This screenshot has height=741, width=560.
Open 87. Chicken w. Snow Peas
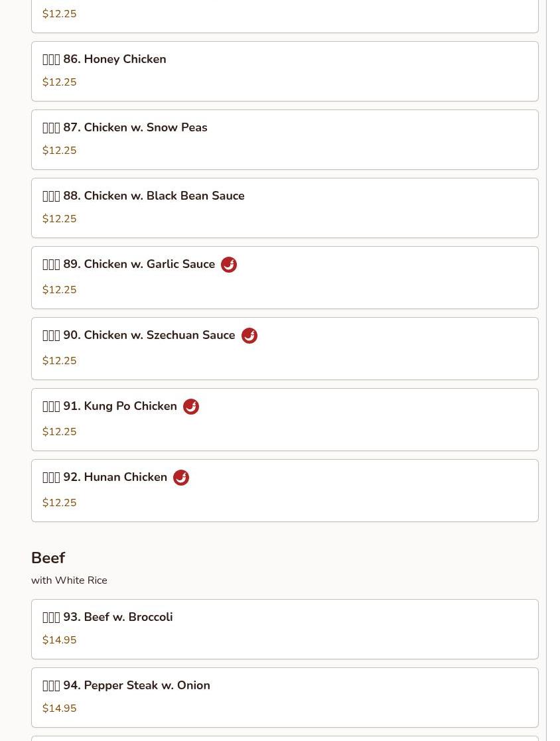click(x=285, y=140)
